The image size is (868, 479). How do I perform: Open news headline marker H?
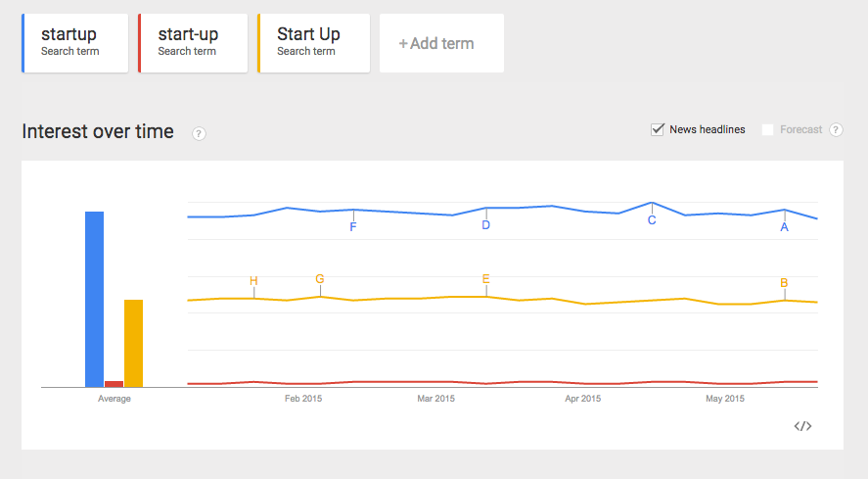[253, 281]
